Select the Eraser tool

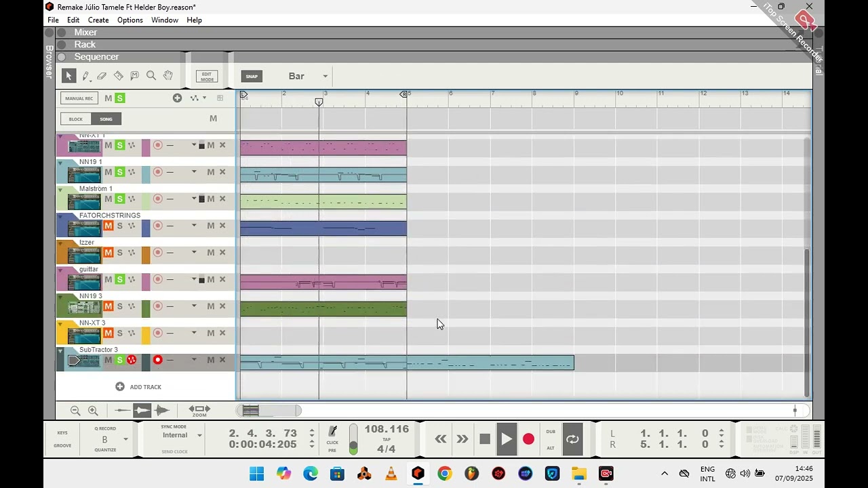(102, 76)
